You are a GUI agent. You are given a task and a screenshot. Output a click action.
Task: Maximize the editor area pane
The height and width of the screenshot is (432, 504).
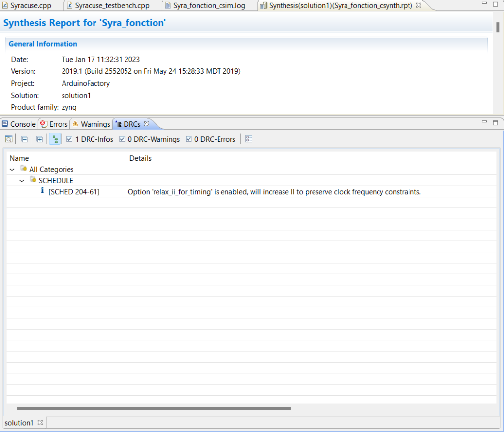pos(495,4)
